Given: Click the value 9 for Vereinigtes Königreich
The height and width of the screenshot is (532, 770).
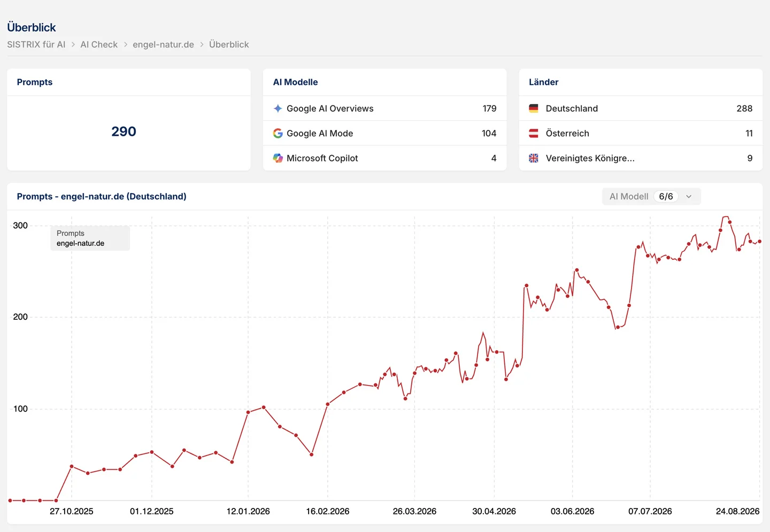Looking at the screenshot, I should 750,158.
